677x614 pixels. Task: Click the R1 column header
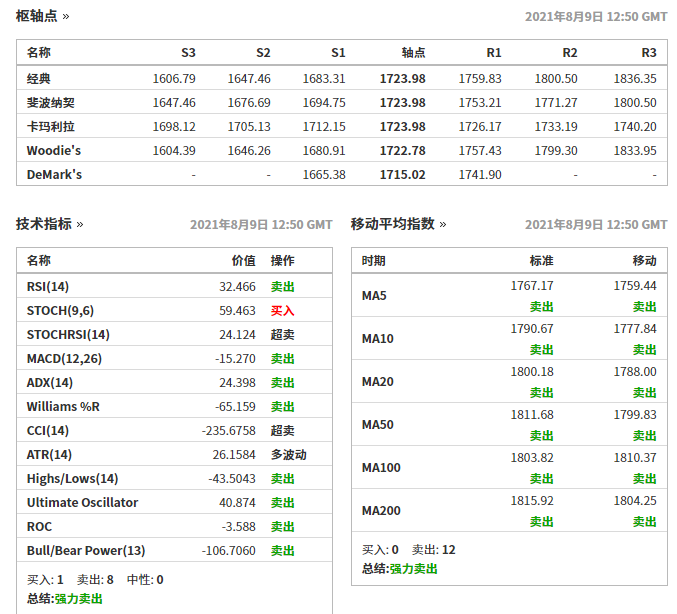[494, 53]
